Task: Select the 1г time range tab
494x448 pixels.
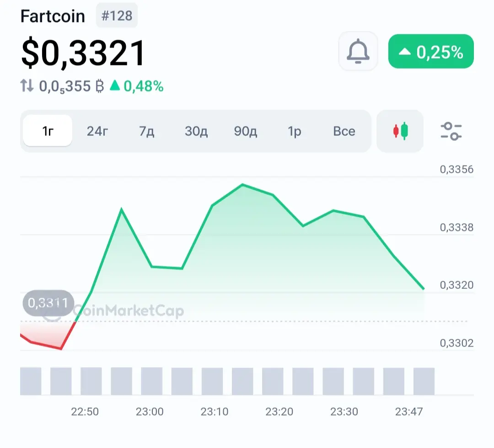Action: 48,131
